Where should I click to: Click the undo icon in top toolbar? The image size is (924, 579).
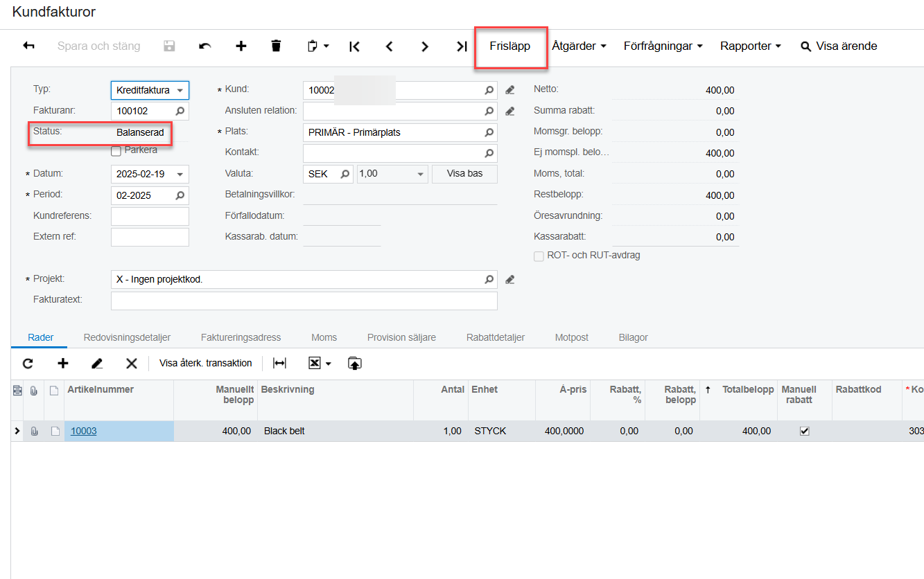pyautogui.click(x=204, y=46)
